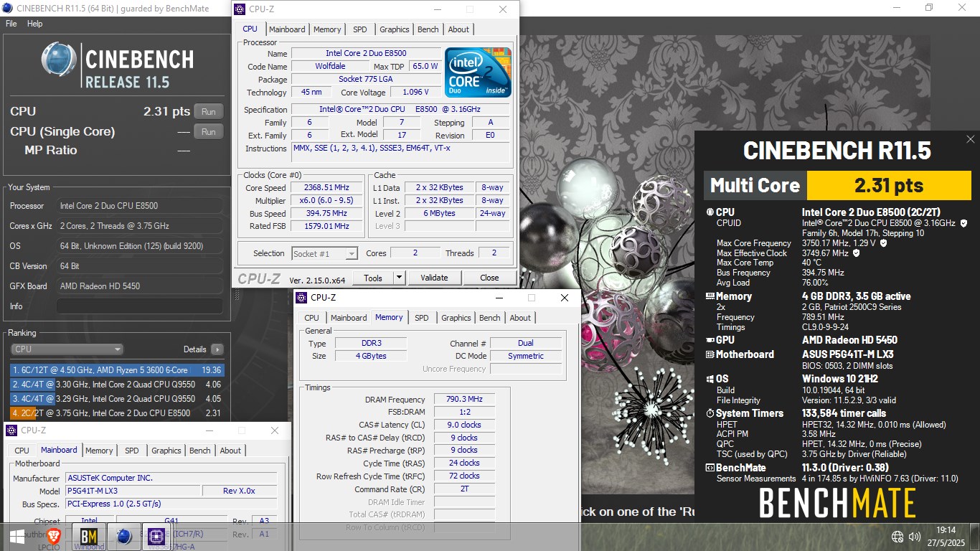Viewport: 980px width, 551px height.
Task: Click the Validate button in CPU-Z
Action: [x=434, y=278]
